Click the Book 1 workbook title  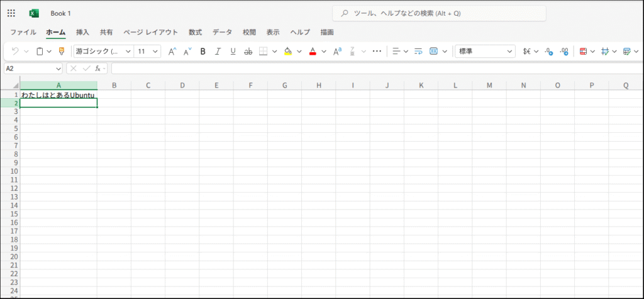point(61,13)
